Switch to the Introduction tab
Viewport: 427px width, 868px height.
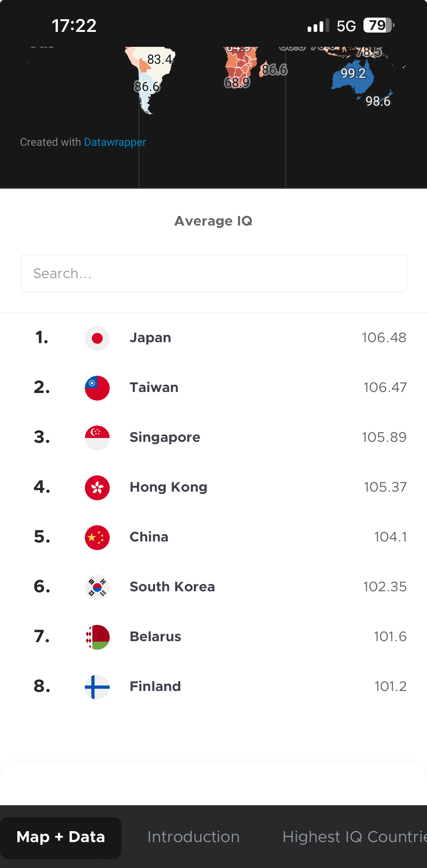point(194,837)
